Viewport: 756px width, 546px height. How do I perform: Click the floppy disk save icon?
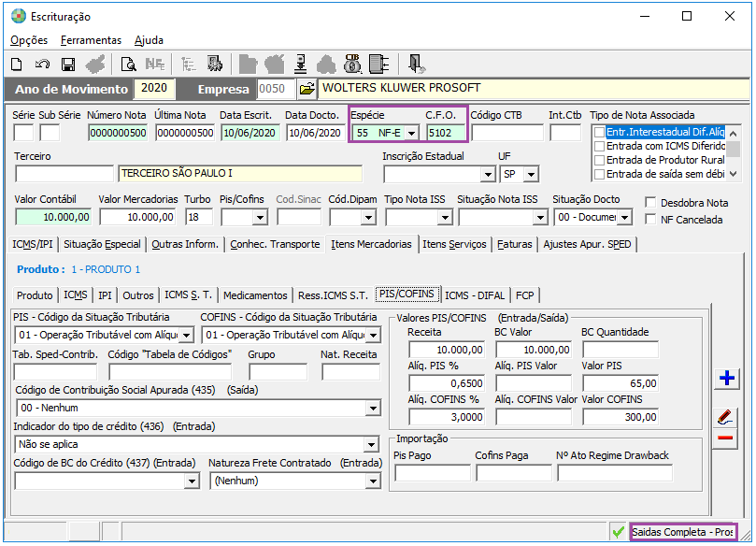tap(68, 65)
